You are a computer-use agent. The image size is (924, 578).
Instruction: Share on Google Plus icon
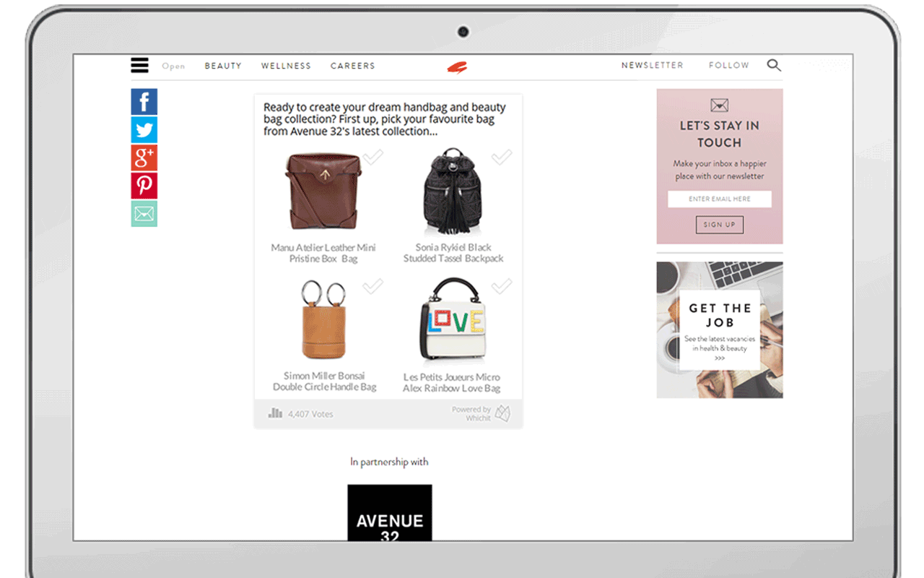[x=144, y=158]
